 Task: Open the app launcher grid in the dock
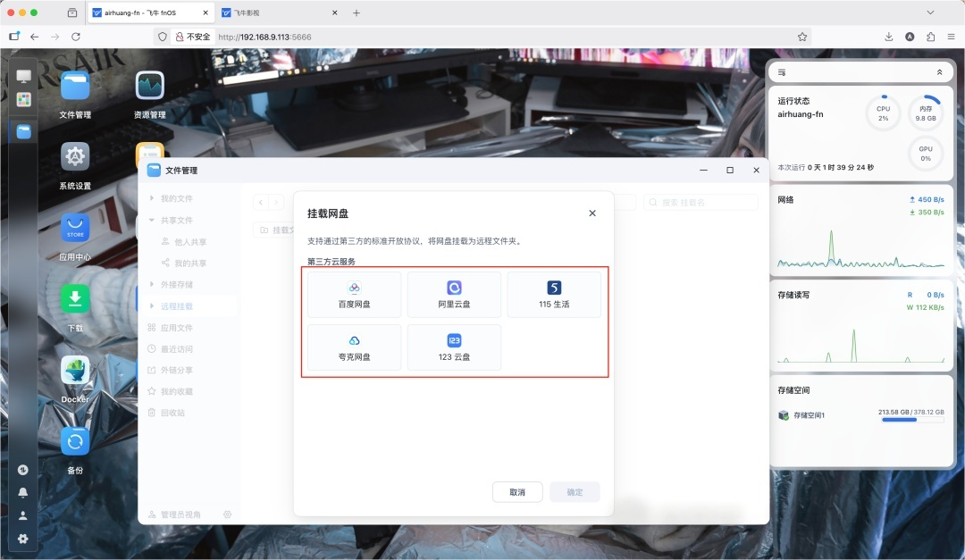[x=23, y=100]
